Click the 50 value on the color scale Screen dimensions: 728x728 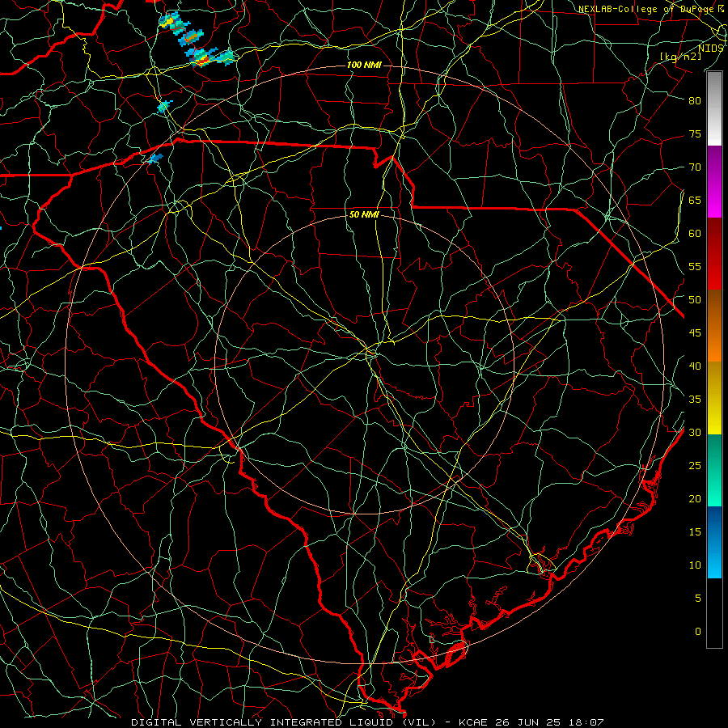tap(695, 300)
